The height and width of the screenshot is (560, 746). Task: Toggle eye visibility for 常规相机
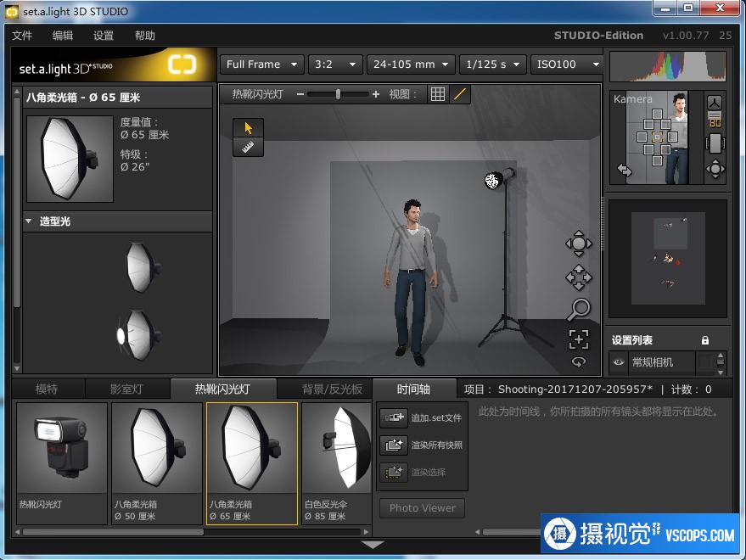coord(619,362)
